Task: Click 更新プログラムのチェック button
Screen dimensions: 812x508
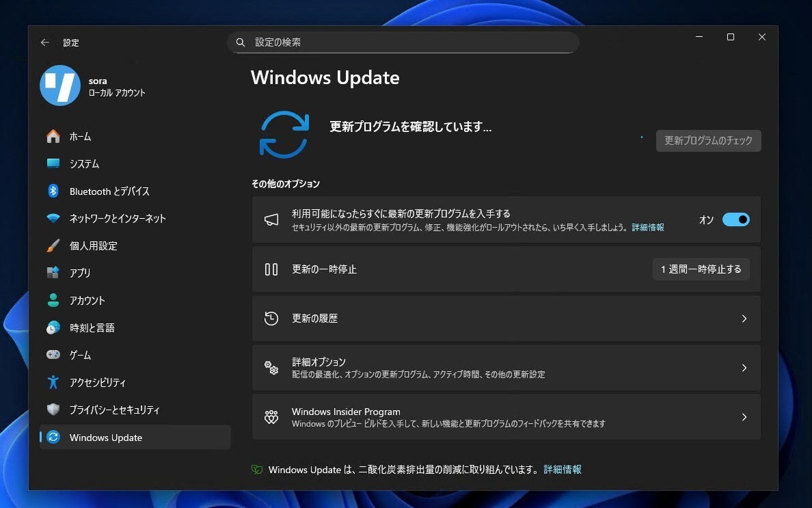Action: (708, 140)
